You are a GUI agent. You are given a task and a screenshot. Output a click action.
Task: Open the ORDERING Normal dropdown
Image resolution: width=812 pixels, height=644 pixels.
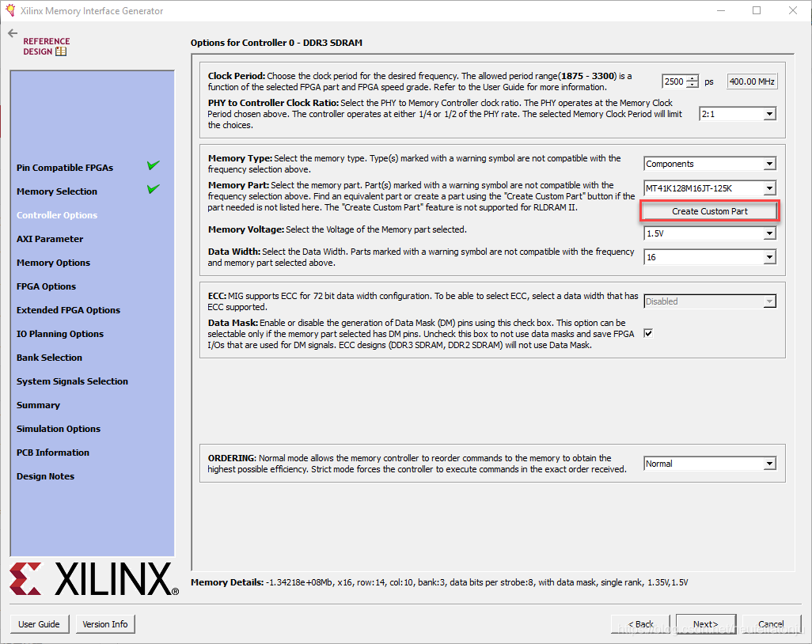(x=710, y=464)
